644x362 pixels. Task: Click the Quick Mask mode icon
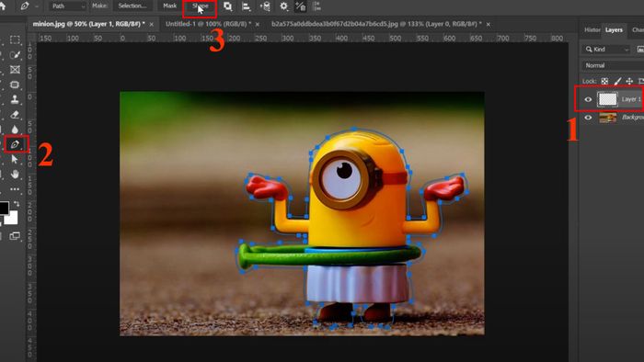(15, 236)
